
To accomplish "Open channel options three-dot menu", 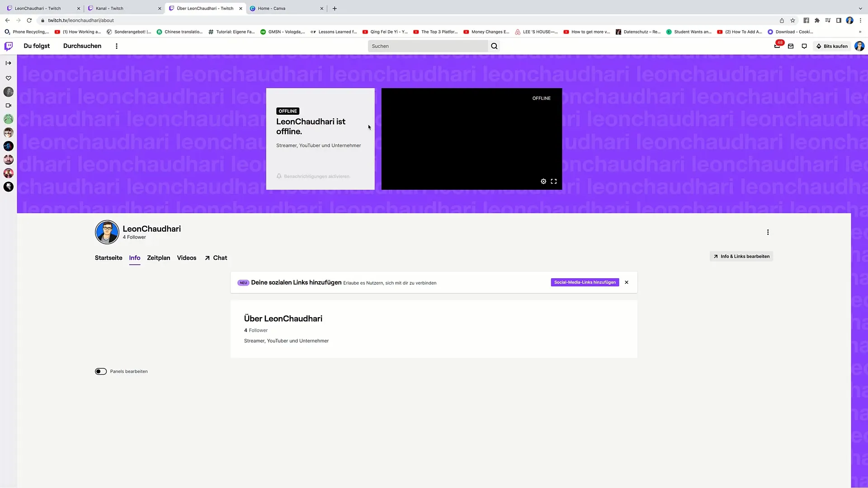I will coord(768,232).
